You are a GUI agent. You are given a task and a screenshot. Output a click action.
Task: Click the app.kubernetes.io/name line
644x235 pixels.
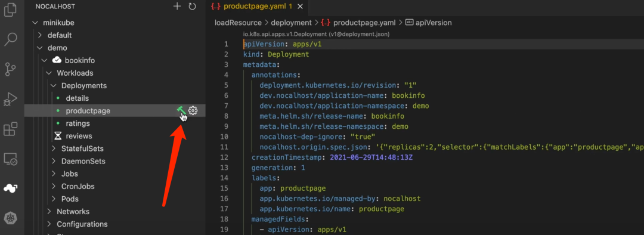point(332,209)
